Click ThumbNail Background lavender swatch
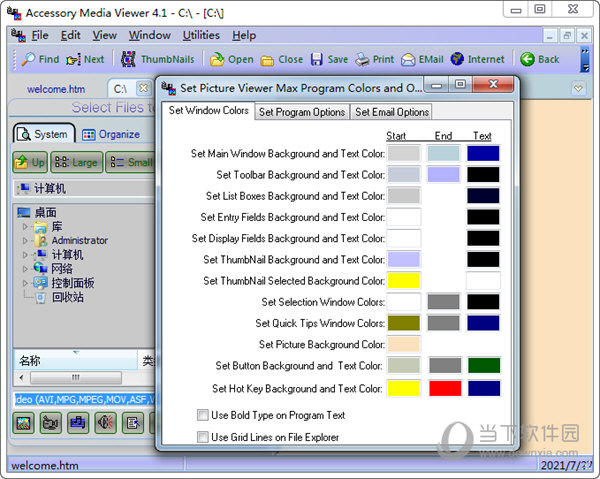Screen dimensions: 600x479 click(x=404, y=259)
